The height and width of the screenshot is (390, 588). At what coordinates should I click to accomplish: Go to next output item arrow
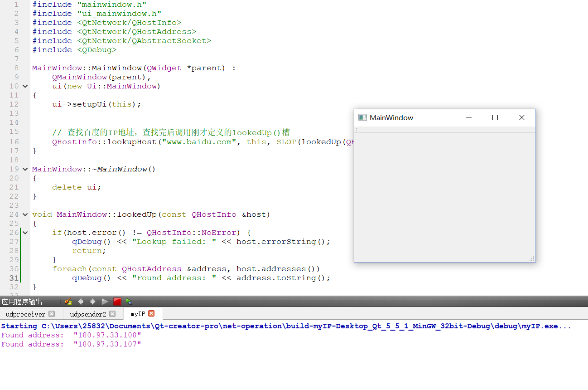coord(93,302)
